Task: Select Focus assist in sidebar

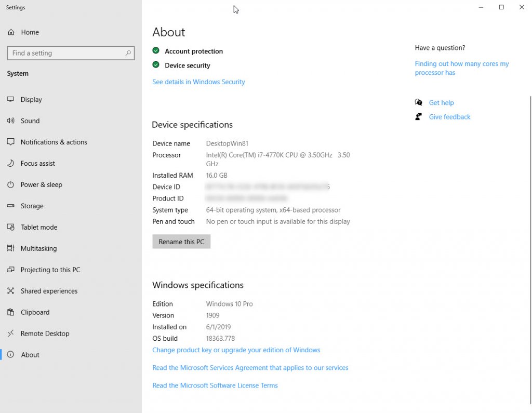Action: point(71,163)
